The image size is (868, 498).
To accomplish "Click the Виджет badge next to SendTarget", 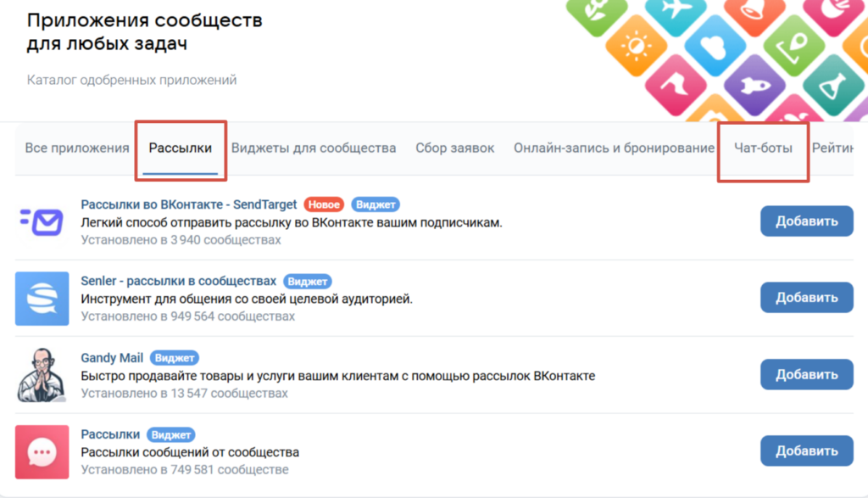I will click(376, 204).
